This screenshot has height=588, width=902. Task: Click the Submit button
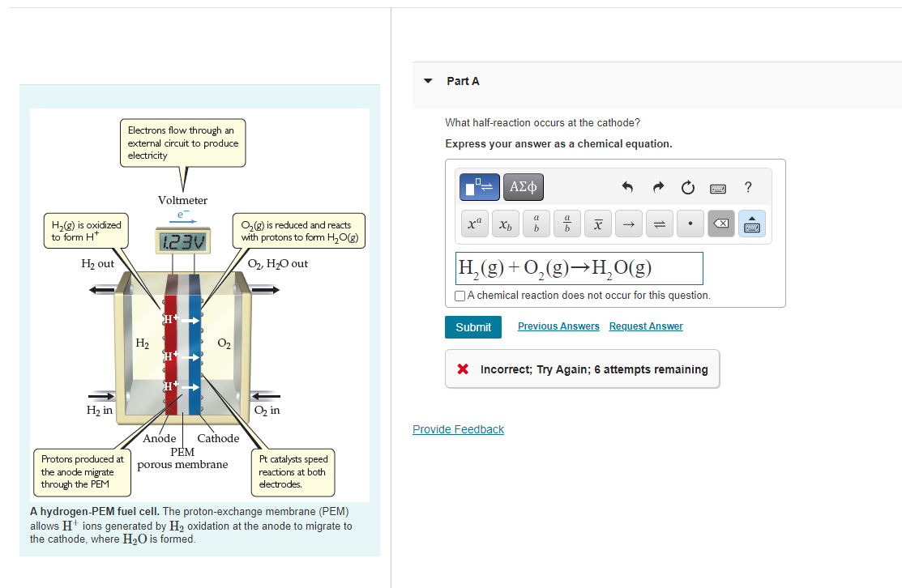point(472,327)
